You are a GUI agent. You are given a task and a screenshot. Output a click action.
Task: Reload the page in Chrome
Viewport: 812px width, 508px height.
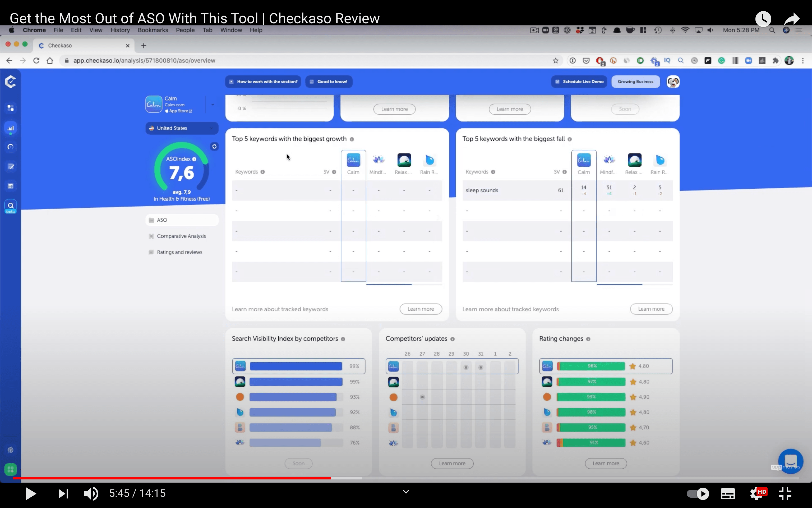coord(36,61)
